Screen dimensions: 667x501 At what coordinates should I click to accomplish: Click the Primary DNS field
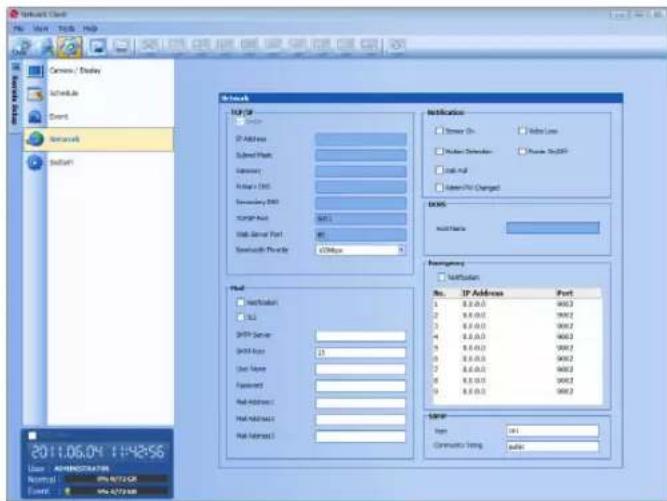click(360, 187)
